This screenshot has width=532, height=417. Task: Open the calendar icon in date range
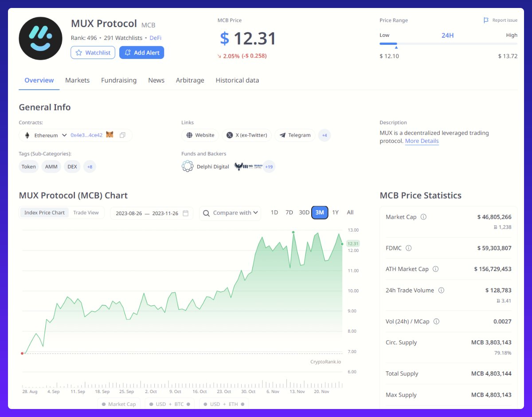pyautogui.click(x=186, y=213)
